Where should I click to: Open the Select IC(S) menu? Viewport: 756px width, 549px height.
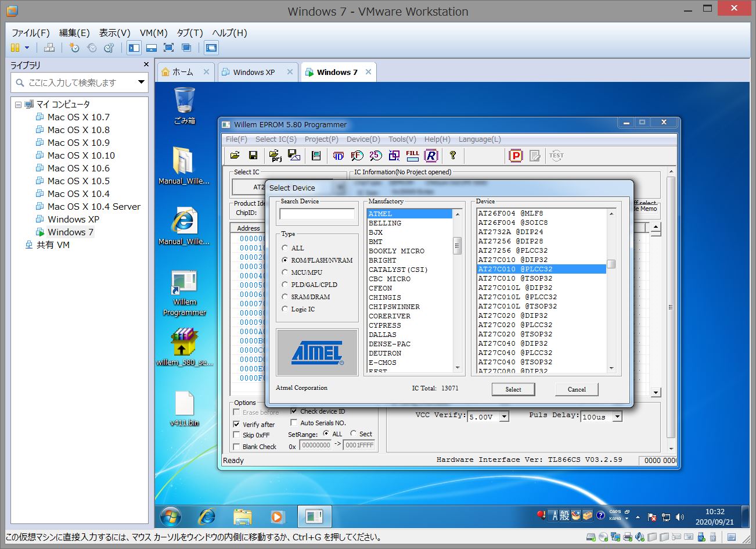pos(276,139)
